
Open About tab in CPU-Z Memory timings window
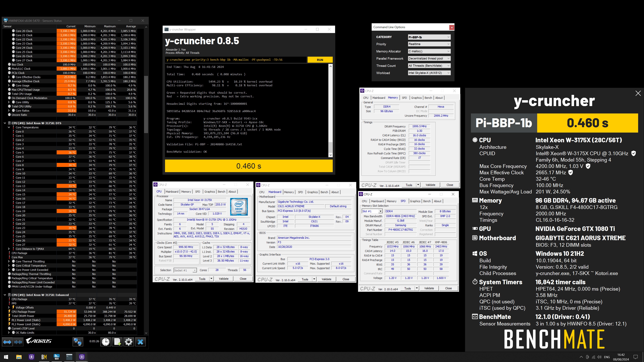pos(439,98)
